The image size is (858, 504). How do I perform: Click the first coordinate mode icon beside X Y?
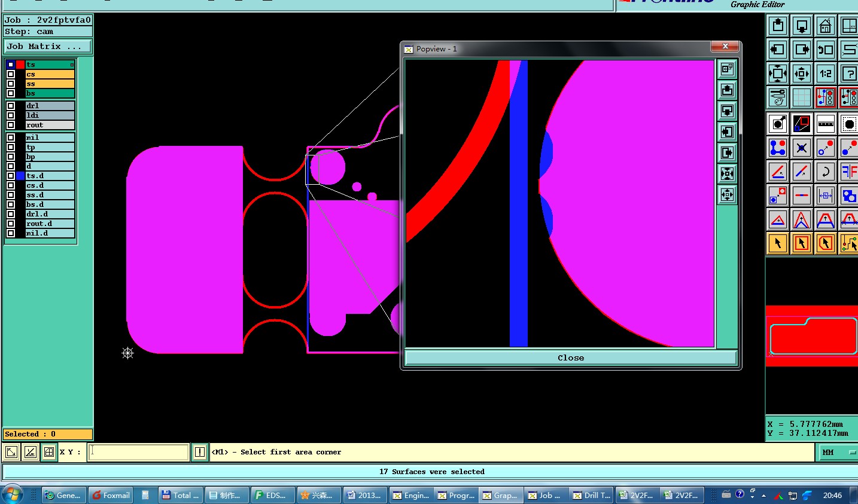tap(11, 452)
